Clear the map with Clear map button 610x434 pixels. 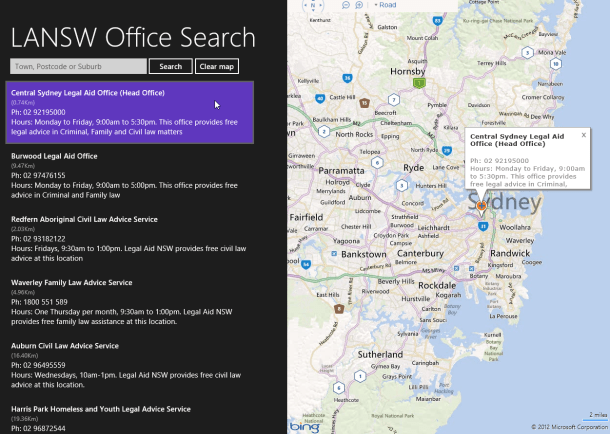coord(217,66)
